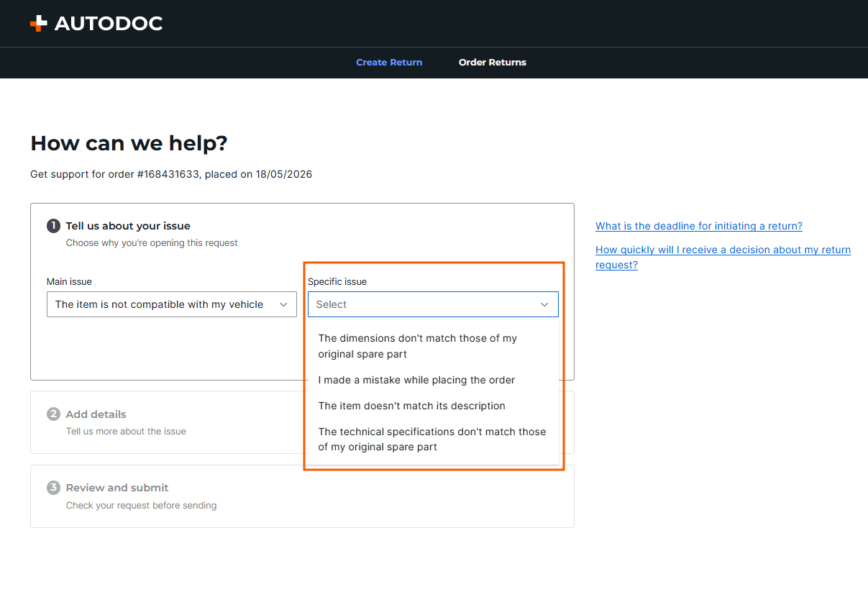Click "Choose why you're opening this request" text
This screenshot has width=868, height=605.
click(x=152, y=243)
